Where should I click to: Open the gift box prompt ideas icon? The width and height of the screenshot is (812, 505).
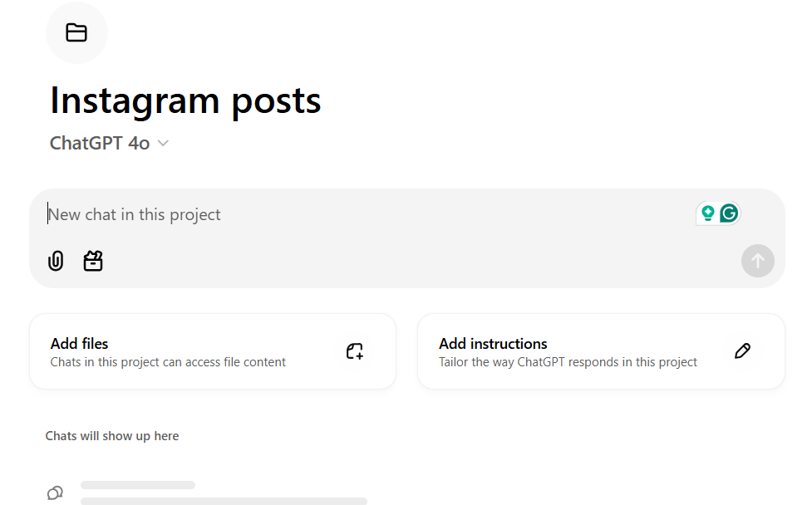coord(92,260)
